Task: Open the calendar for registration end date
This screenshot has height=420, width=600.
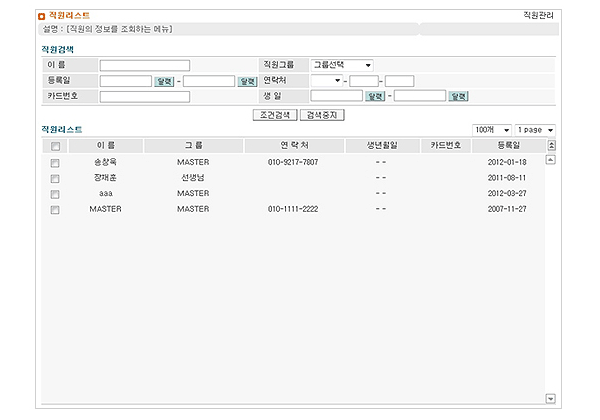Action: pos(247,81)
